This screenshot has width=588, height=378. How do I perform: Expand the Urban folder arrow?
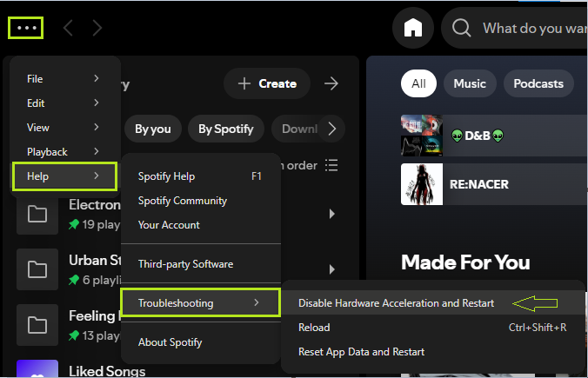[x=332, y=269]
